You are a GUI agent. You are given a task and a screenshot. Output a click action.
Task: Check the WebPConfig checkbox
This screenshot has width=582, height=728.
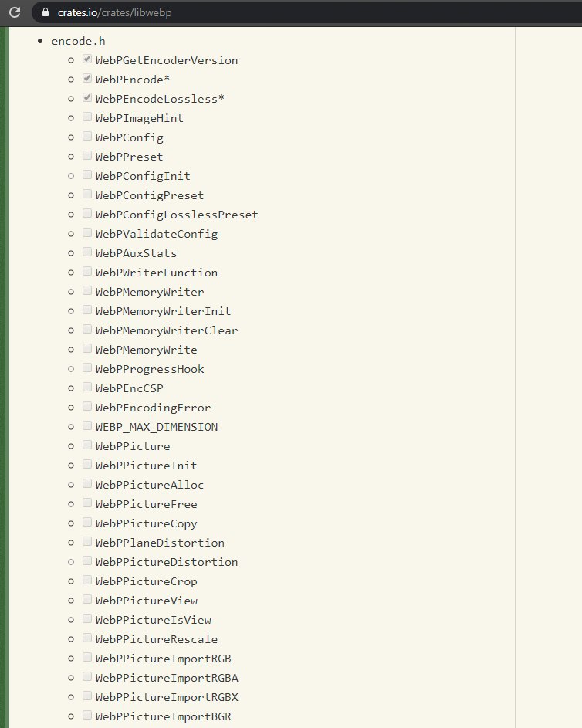point(87,136)
